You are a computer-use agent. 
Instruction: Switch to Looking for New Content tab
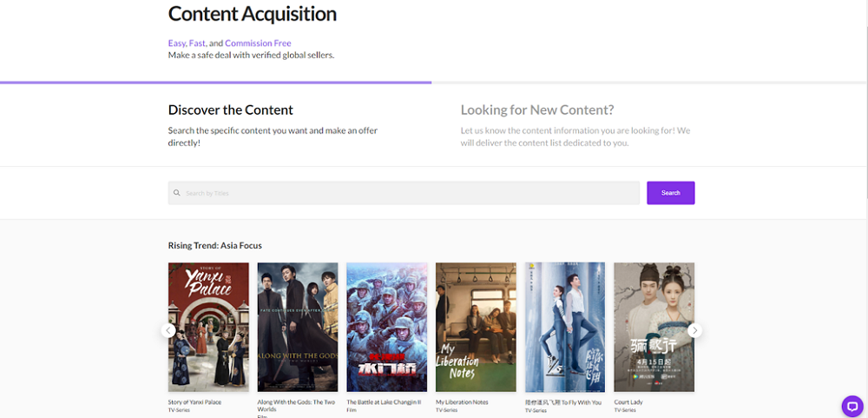pyautogui.click(x=537, y=109)
